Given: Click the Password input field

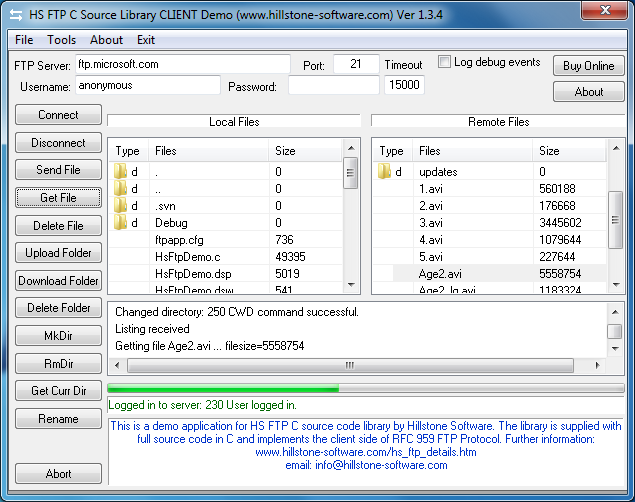Looking at the screenshot, I should click(x=334, y=85).
